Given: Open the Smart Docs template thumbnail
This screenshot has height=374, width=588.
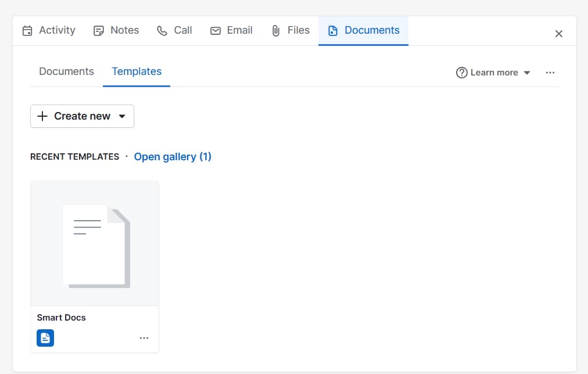Looking at the screenshot, I should tap(95, 243).
